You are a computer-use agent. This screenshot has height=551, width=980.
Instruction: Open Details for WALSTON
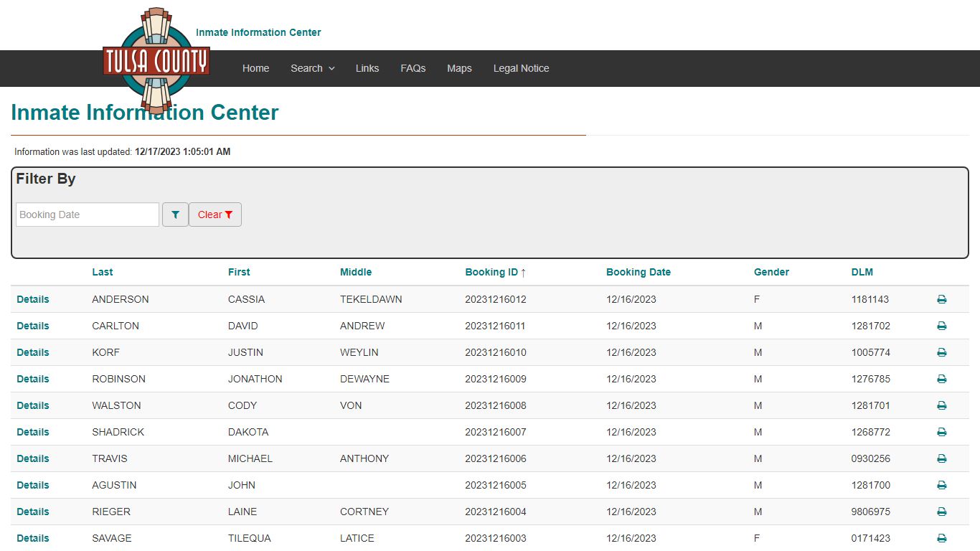tap(33, 405)
